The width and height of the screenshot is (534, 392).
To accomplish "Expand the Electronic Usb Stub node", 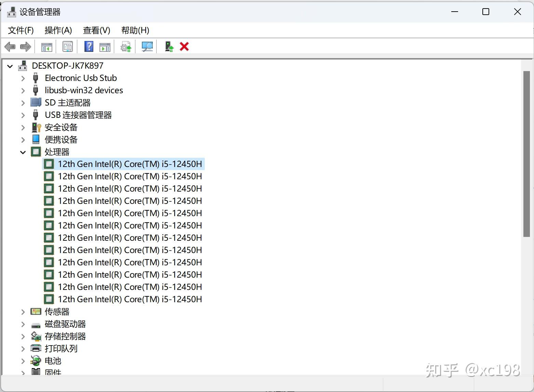I will pos(23,78).
